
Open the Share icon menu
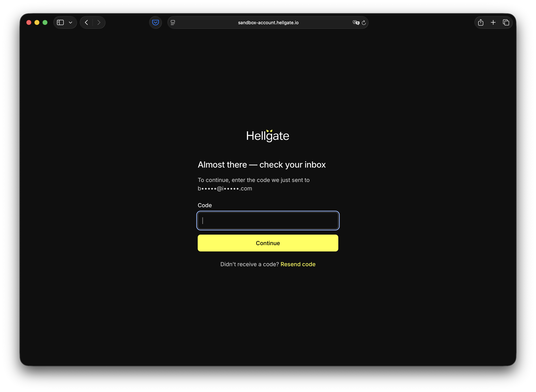(481, 22)
